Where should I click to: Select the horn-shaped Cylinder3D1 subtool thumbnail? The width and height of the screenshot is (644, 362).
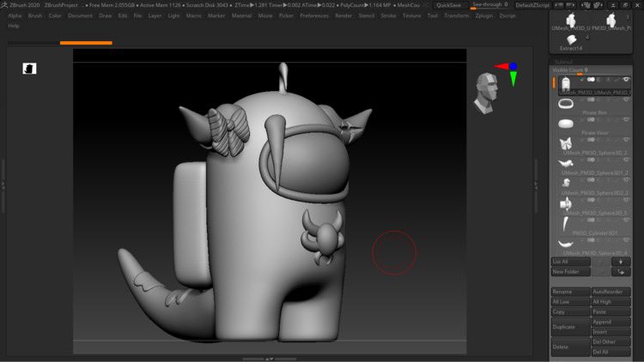[x=566, y=224]
